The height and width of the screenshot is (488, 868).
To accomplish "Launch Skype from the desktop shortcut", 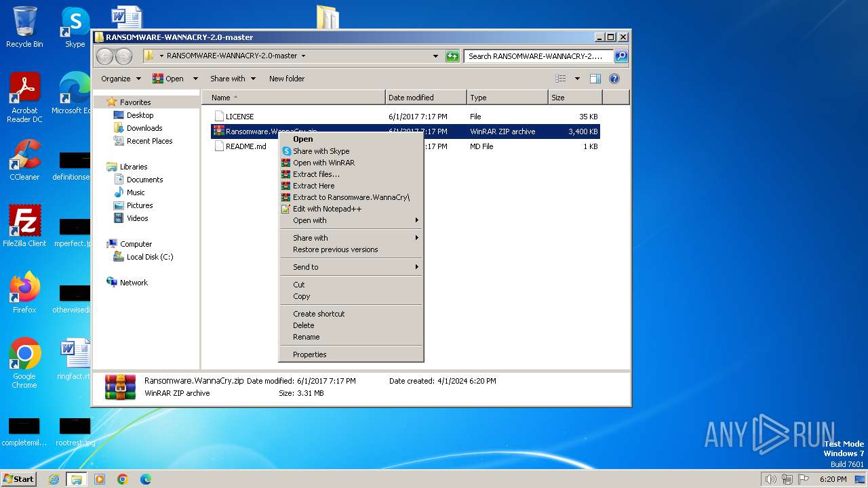I will tap(75, 27).
